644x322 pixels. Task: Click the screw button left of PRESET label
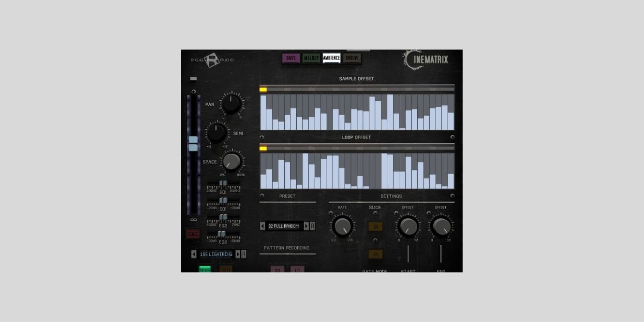click(262, 195)
